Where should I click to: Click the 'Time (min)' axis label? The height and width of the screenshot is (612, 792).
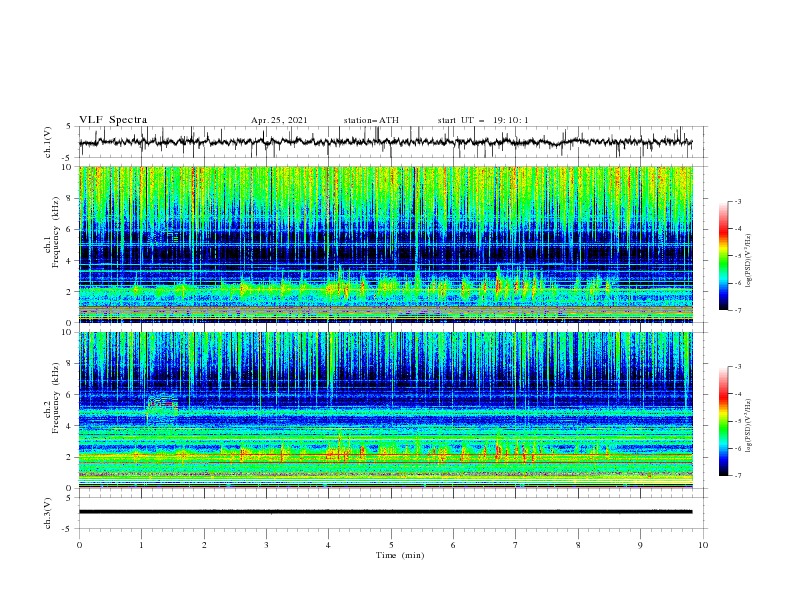pos(400,555)
